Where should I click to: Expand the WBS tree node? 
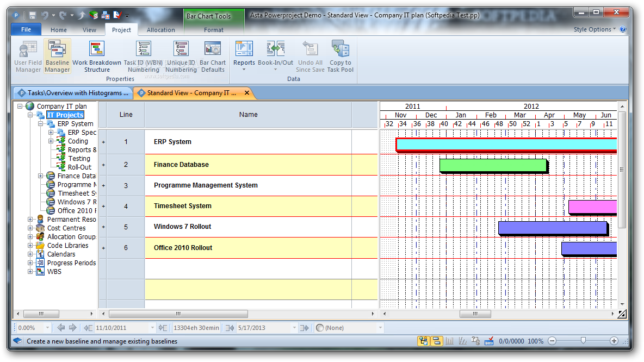[30, 272]
